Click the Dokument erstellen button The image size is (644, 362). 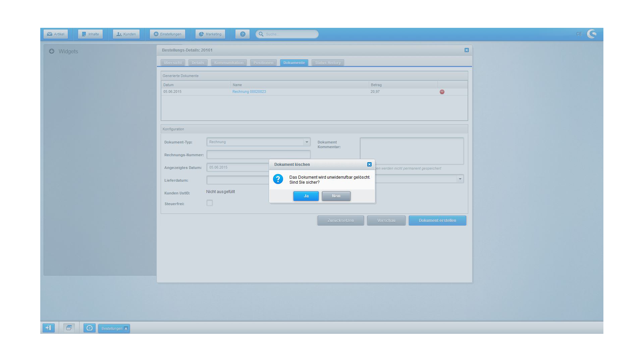(437, 221)
